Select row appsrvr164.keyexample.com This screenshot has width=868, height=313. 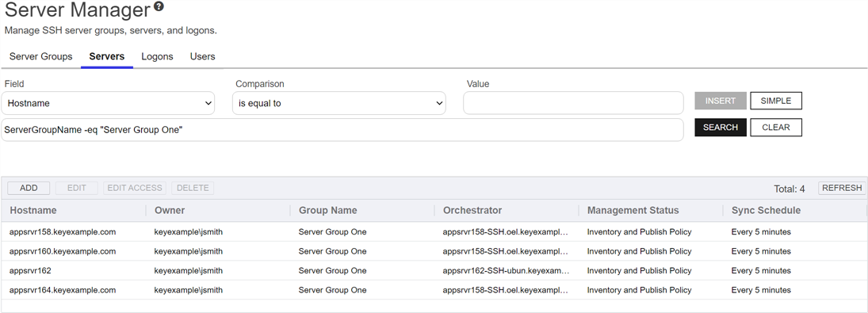click(434, 290)
